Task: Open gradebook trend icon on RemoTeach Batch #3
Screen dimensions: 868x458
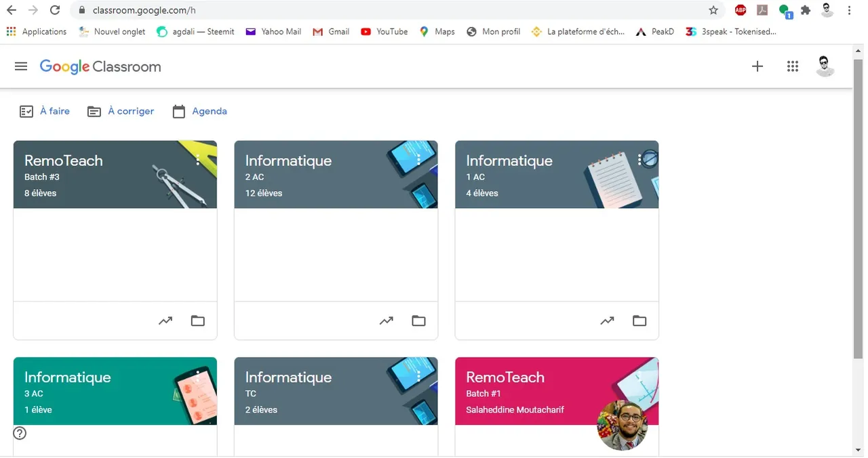Action: [165, 320]
